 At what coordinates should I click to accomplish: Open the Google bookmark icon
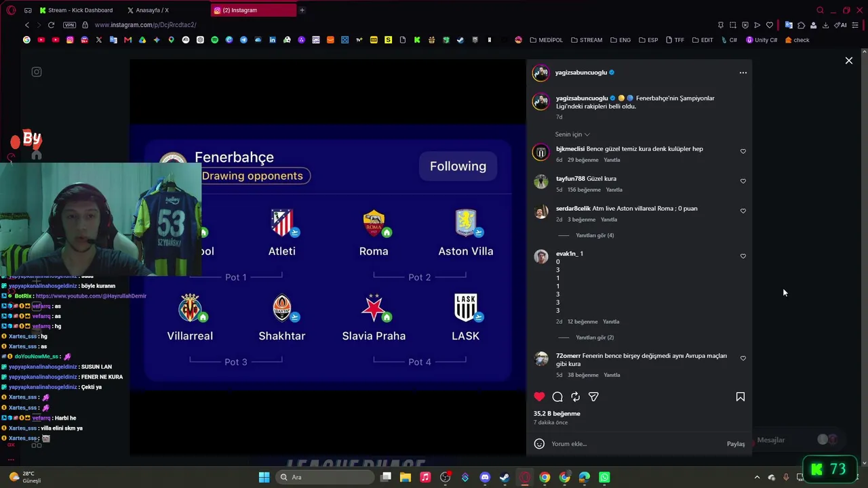26,40
